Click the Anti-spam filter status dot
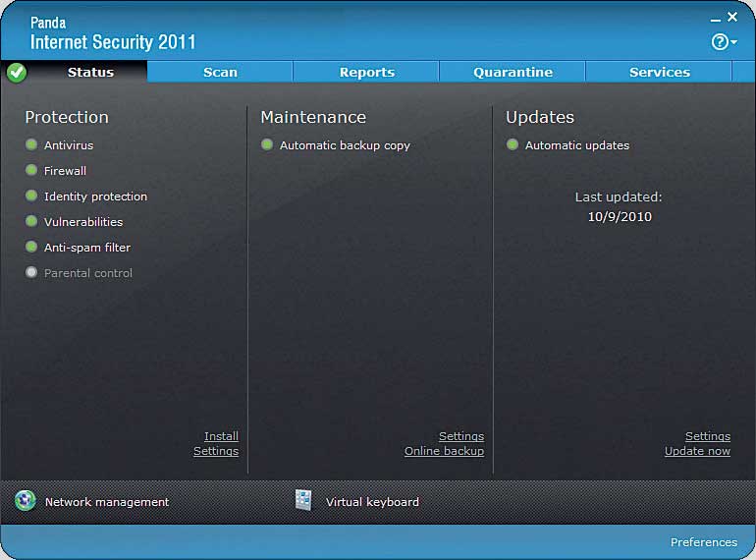The height and width of the screenshot is (560, 756). coord(31,247)
